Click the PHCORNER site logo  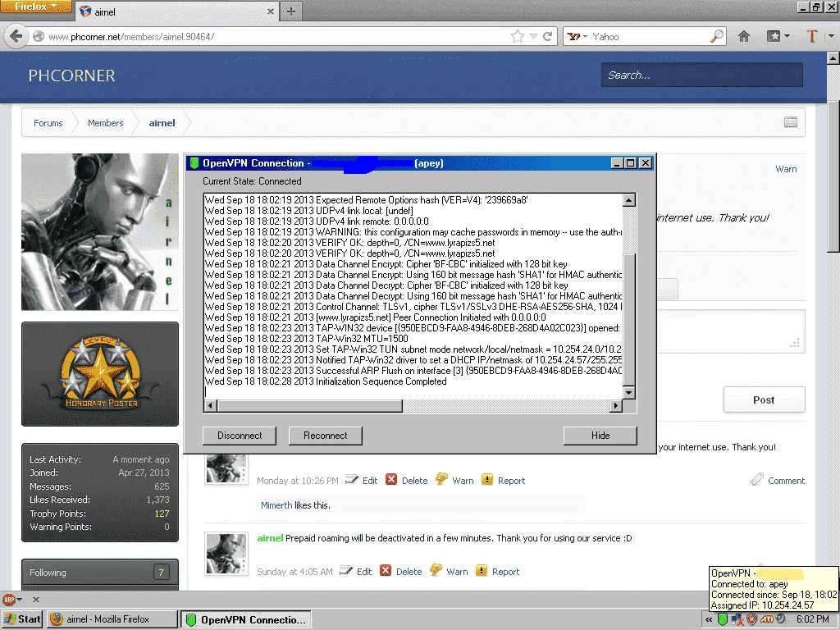tap(72, 75)
